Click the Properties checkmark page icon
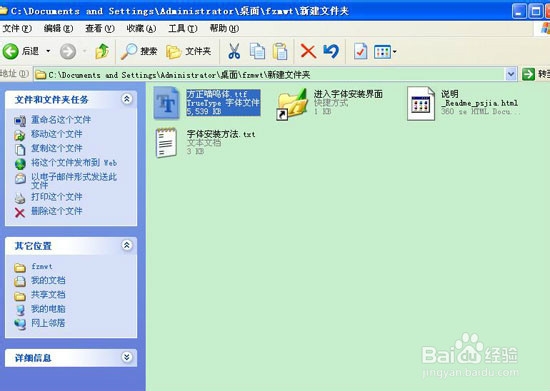 pos(361,52)
